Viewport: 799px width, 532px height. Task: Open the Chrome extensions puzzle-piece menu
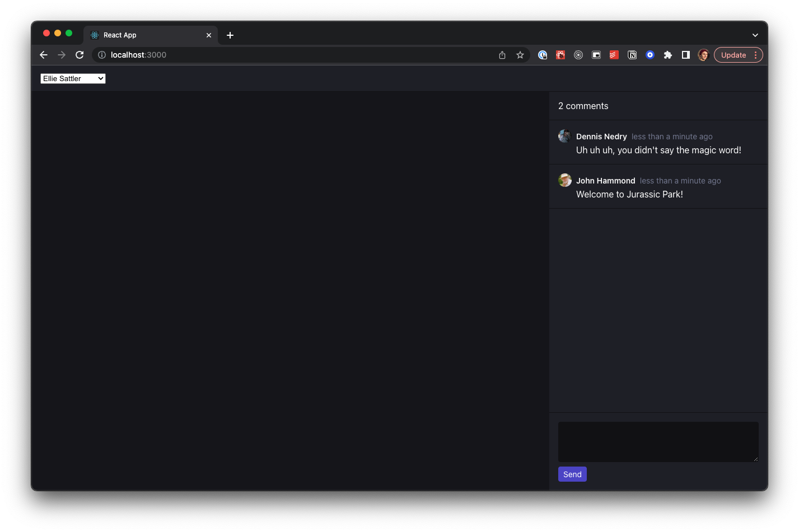[668, 55]
